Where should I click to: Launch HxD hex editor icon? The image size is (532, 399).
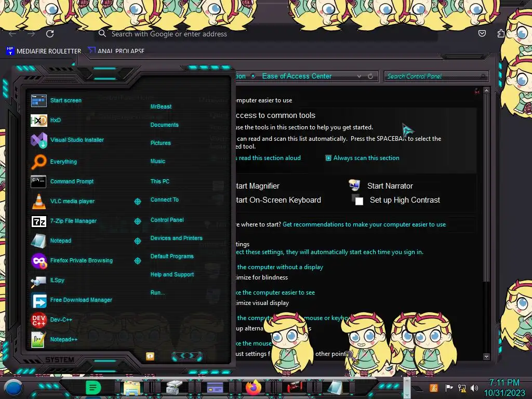(38, 120)
